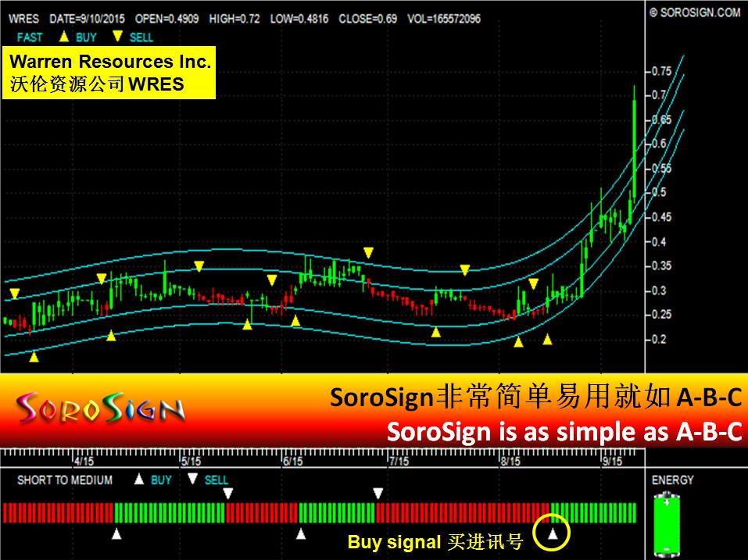Screen dimensions: 748x560
Task: Click the VOL=165572096 value
Action: point(444,19)
